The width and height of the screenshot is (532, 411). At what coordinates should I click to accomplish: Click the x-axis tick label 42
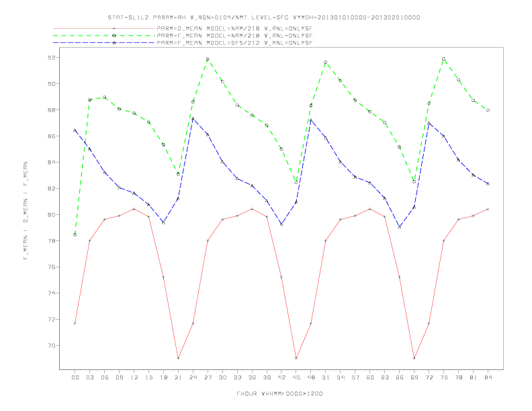[x=281, y=377]
